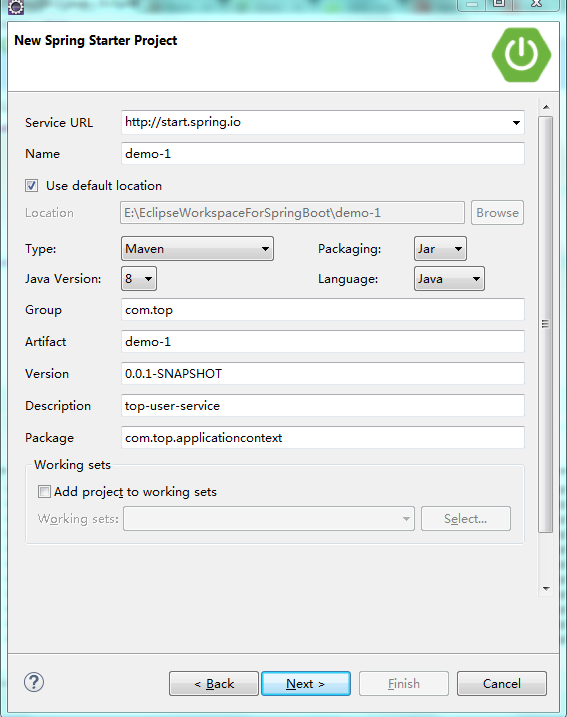The width and height of the screenshot is (567, 717).
Task: Open the disabled Working sets combo box
Action: 269,519
